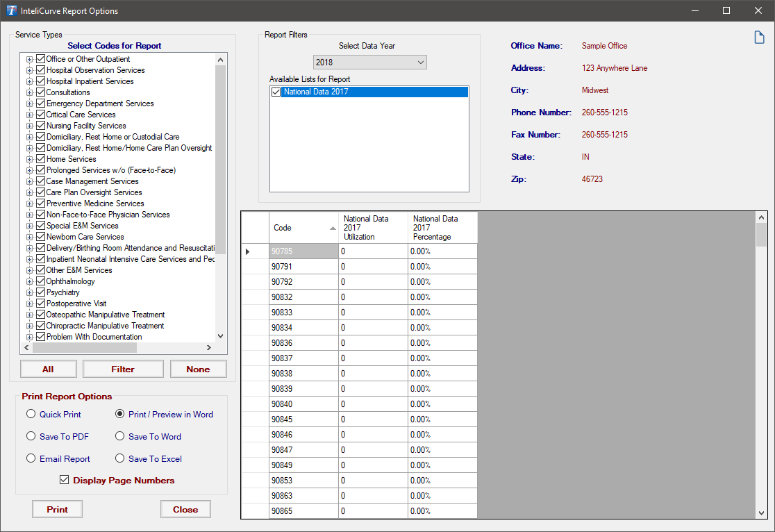The image size is (775, 532).
Task: Expand Emergency Department Services node
Action: pyautogui.click(x=30, y=103)
